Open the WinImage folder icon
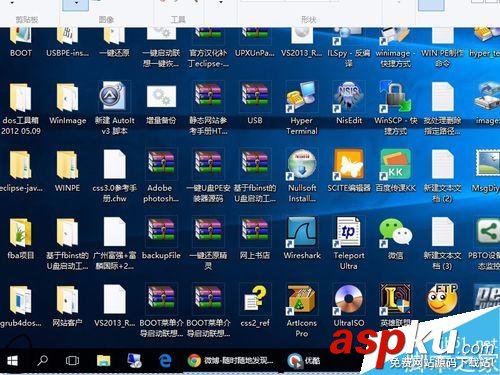The height and width of the screenshot is (375, 500). coord(68,97)
